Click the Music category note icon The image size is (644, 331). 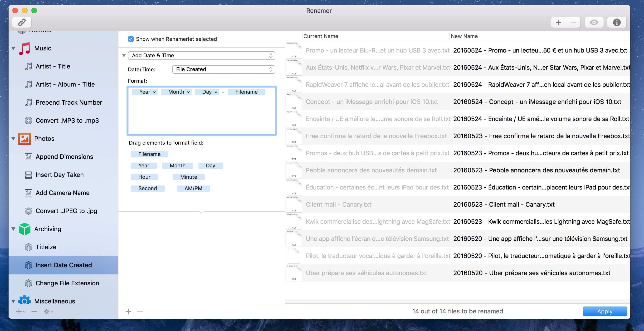[24, 48]
